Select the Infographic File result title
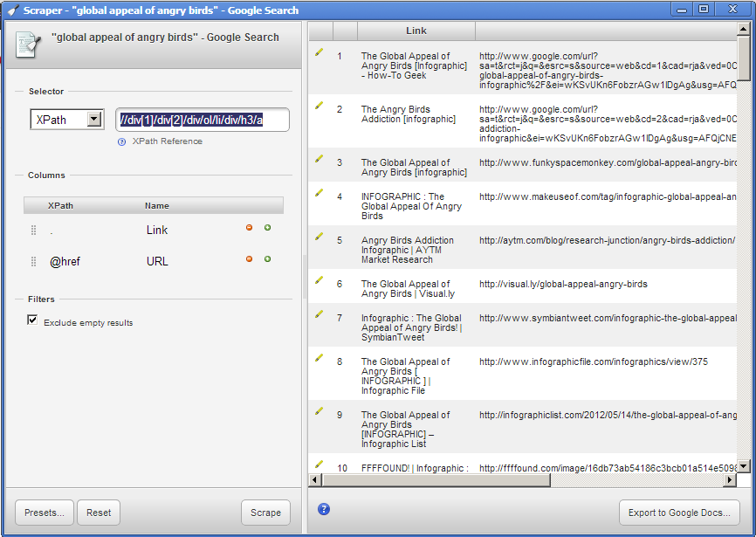Image resolution: width=756 pixels, height=537 pixels. 405,376
